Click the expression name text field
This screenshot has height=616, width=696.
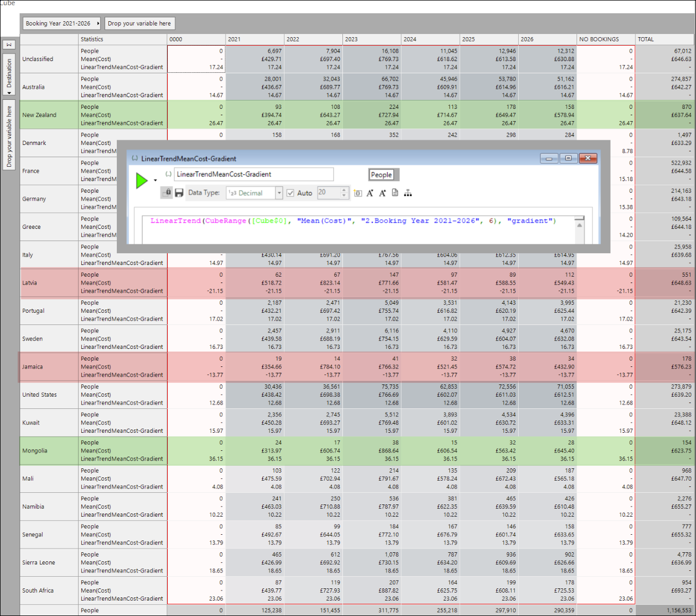coord(254,174)
